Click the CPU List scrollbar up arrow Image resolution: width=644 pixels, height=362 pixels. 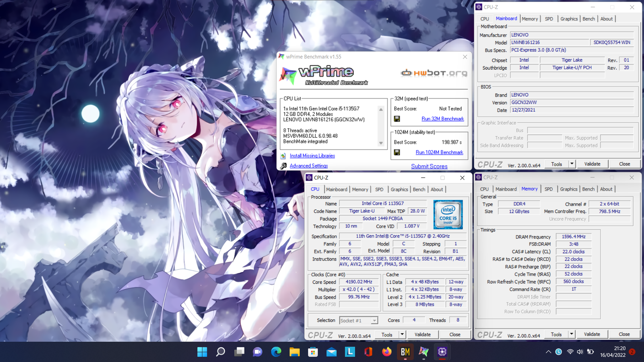click(381, 110)
